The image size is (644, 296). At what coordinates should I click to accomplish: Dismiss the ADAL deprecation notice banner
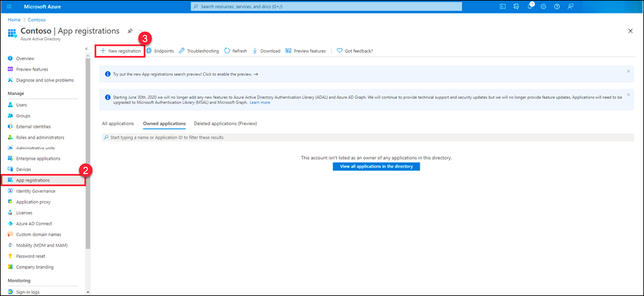coord(628,94)
